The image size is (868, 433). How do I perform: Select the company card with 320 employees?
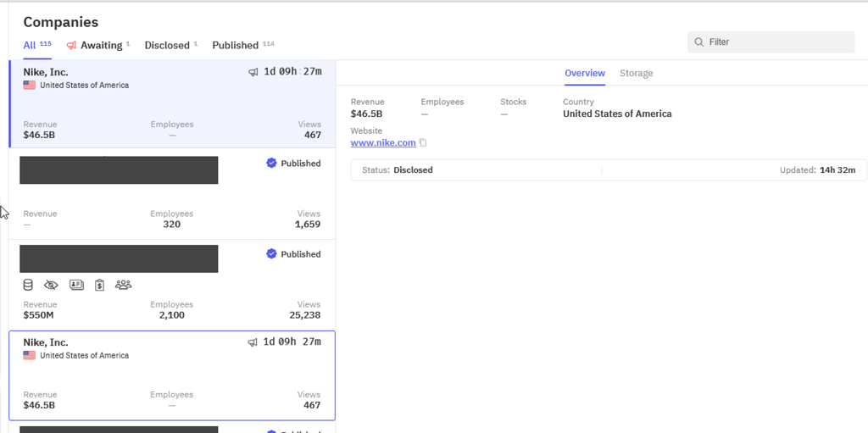172,194
